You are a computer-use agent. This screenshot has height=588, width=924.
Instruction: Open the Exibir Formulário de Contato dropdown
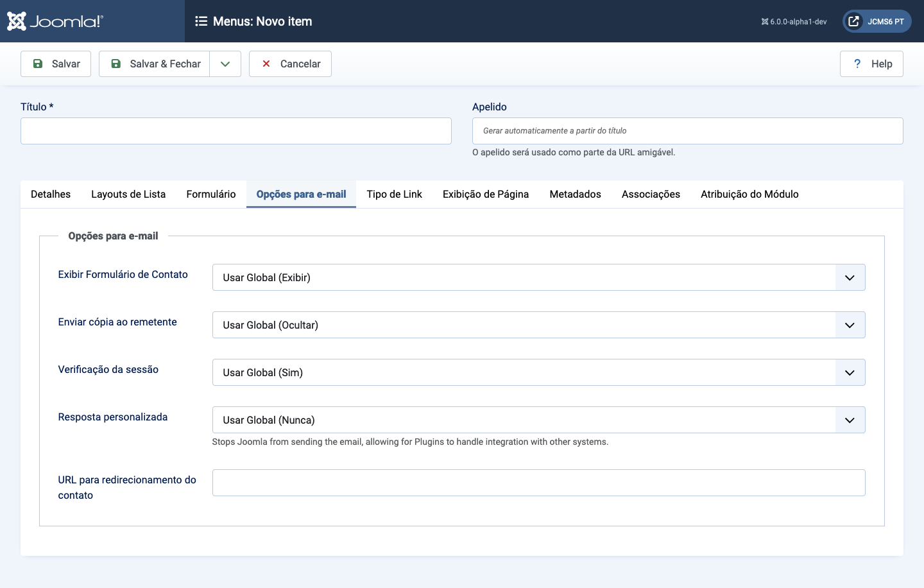[539, 277]
